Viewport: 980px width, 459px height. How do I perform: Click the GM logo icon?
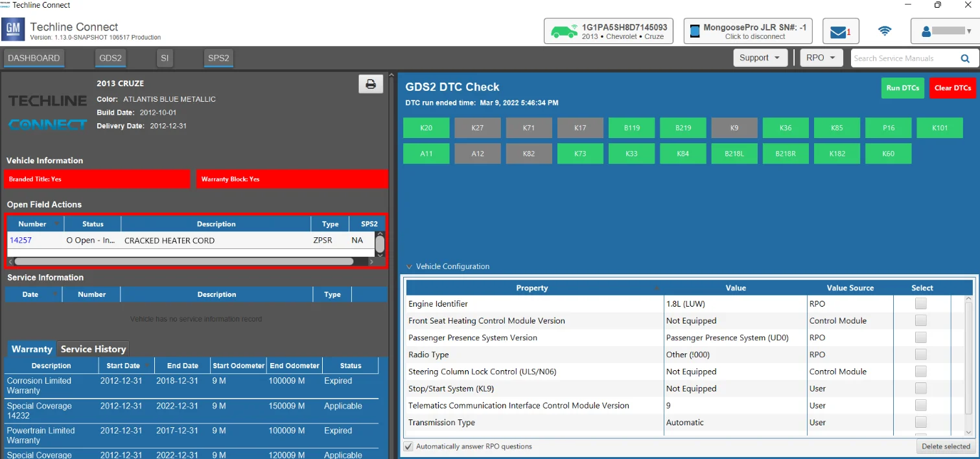coord(13,30)
